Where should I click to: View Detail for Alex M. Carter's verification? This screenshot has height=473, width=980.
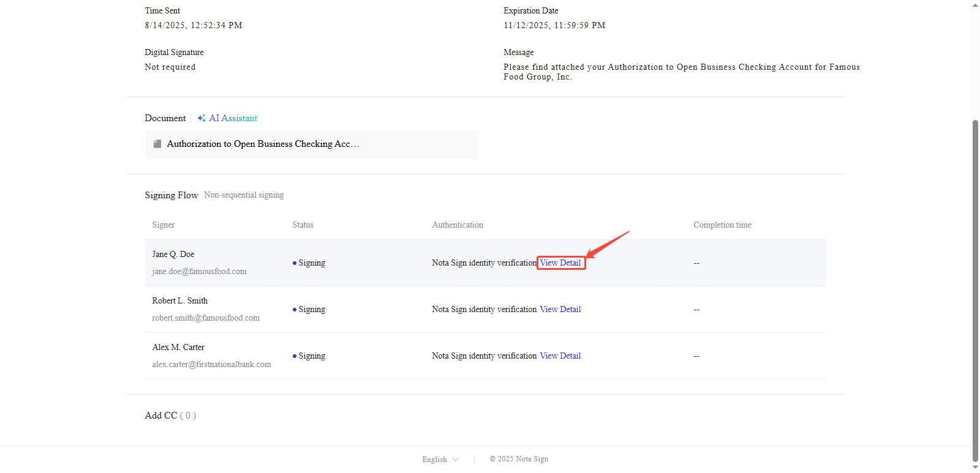560,356
